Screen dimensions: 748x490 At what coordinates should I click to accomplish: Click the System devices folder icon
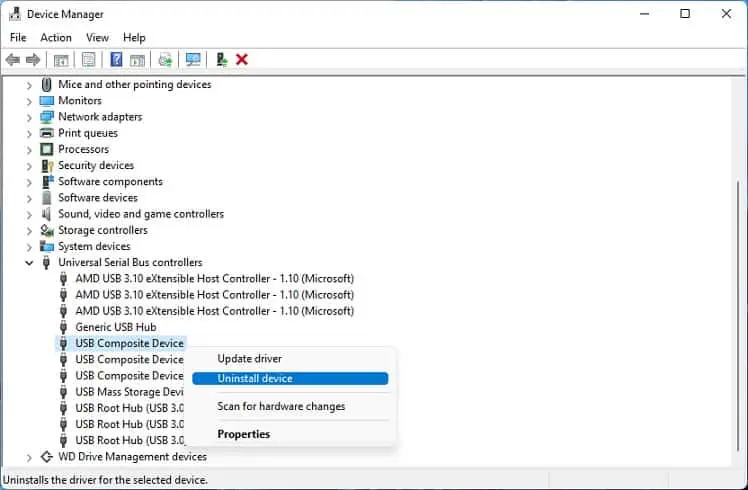coord(47,246)
